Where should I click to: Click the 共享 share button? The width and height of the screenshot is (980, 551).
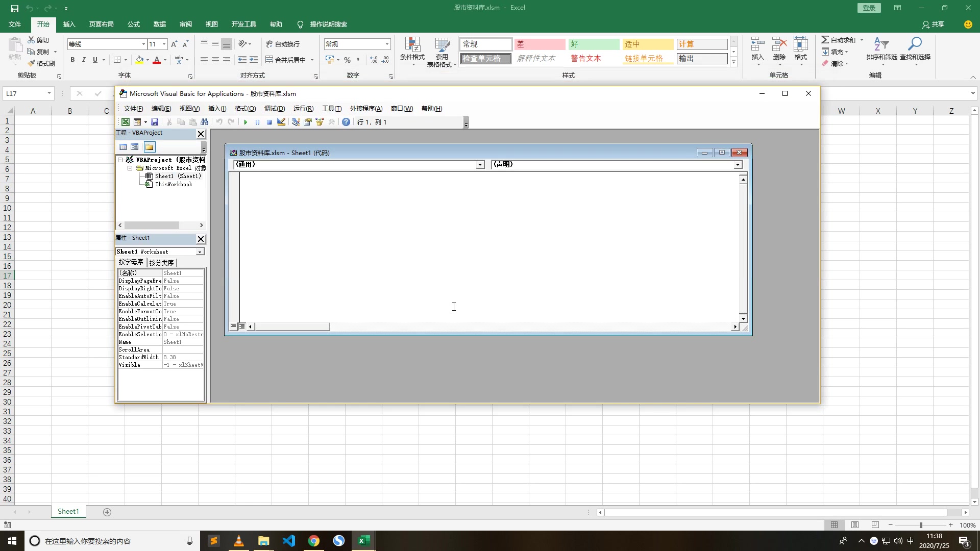[x=934, y=24]
